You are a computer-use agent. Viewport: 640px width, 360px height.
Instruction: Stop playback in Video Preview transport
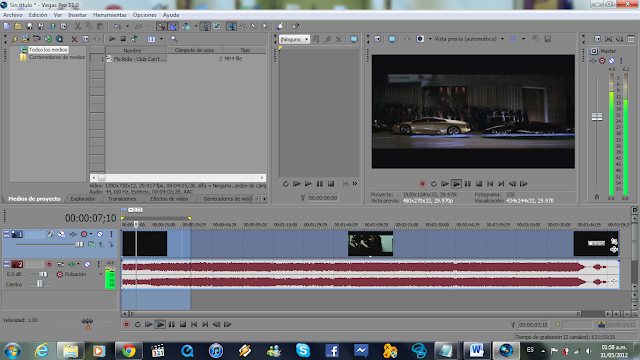tap(479, 184)
